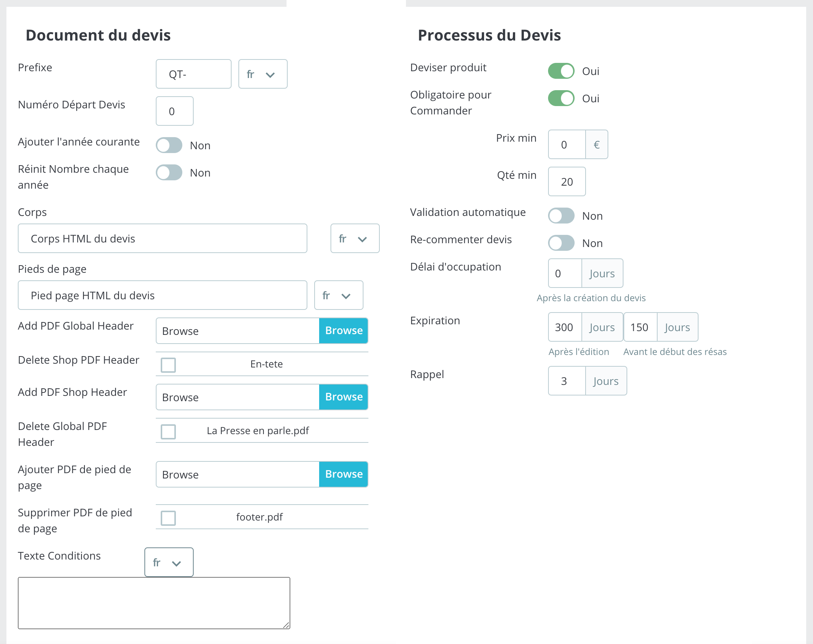Expand the fr dropdown next to Pieds de page
This screenshot has height=644, width=813.
click(338, 295)
